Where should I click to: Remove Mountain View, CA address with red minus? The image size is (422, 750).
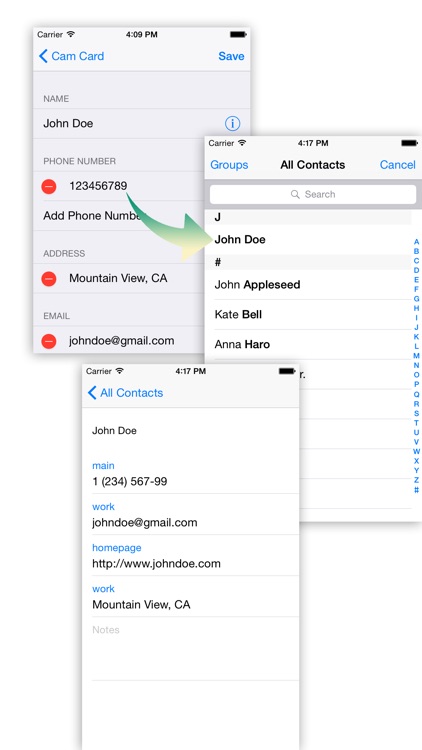coord(49,278)
